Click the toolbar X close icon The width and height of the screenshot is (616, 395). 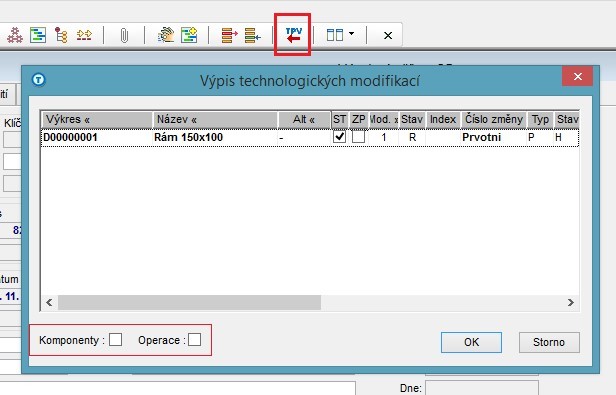point(388,36)
